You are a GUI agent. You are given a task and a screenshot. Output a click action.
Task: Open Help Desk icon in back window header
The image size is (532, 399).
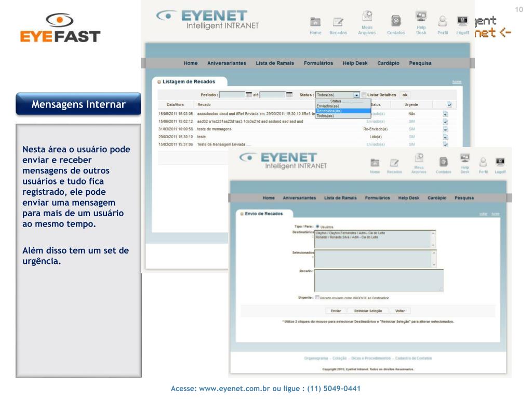tap(421, 22)
